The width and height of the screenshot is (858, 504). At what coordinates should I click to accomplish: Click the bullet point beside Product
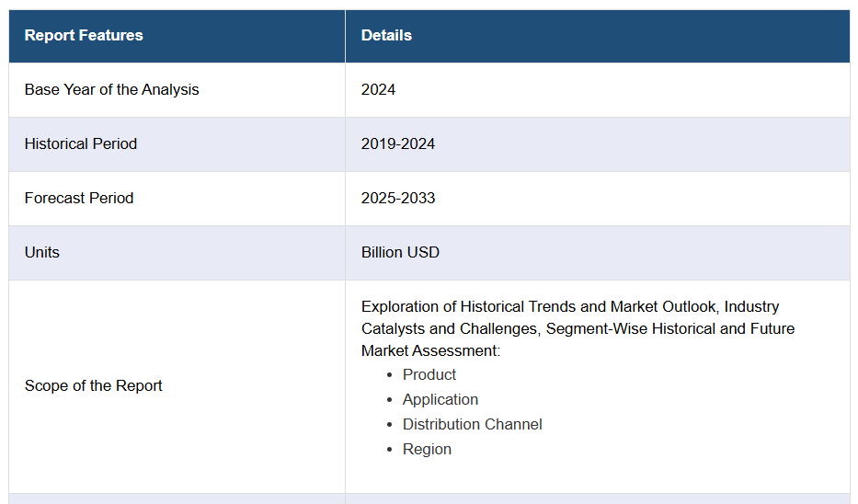tap(391, 375)
